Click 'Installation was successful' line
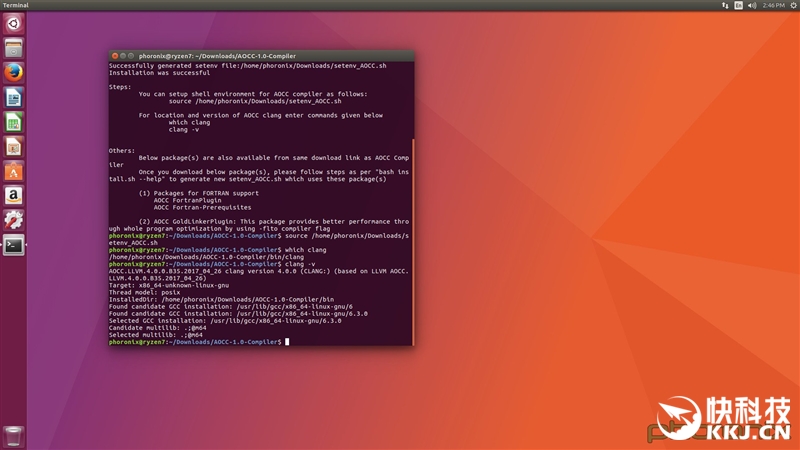Viewport: 800px width, 450px height. point(159,73)
